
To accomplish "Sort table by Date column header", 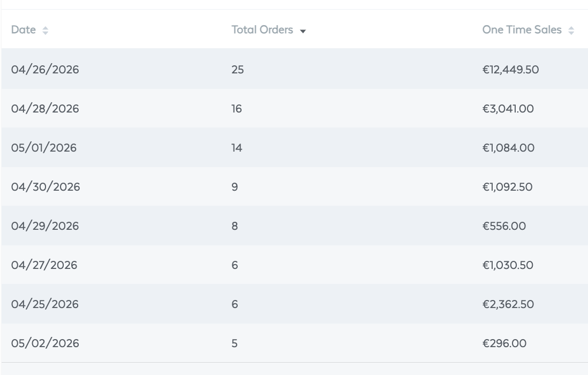I will [23, 29].
